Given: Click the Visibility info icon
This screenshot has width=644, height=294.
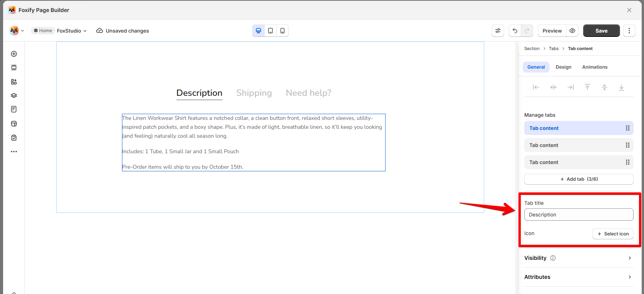Looking at the screenshot, I should (553, 258).
